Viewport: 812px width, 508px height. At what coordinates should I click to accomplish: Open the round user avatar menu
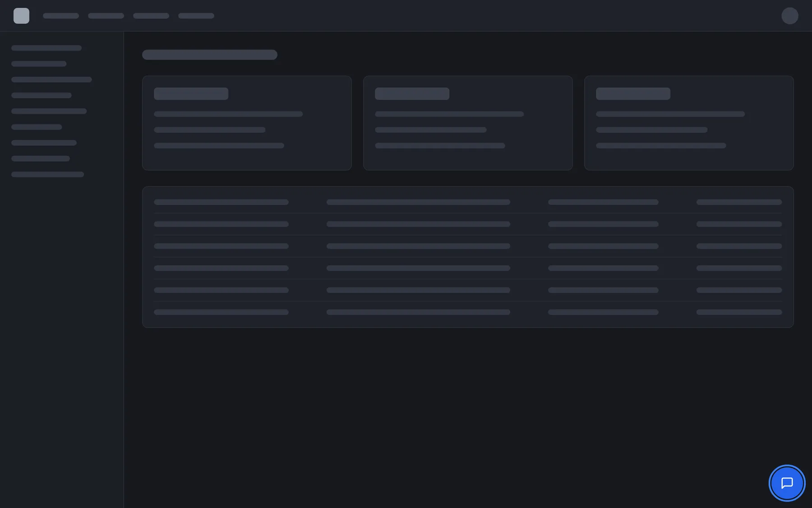click(x=789, y=16)
